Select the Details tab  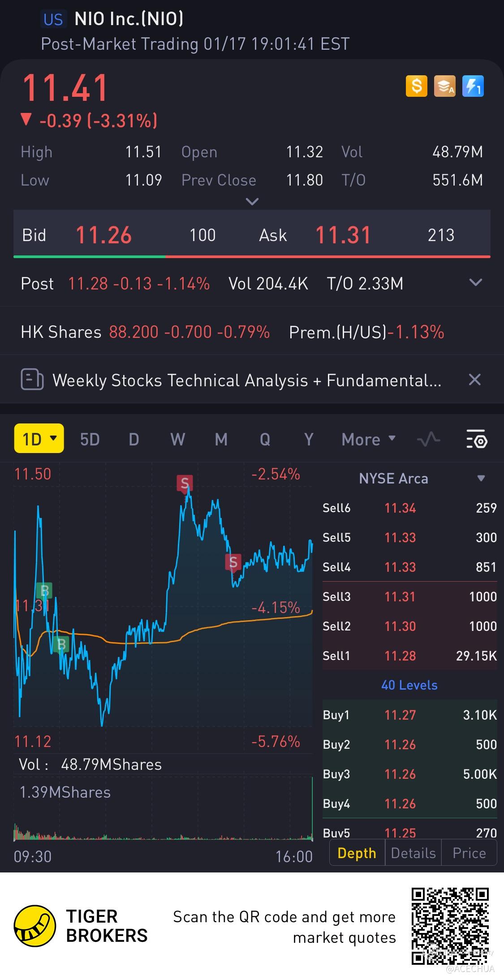[413, 853]
